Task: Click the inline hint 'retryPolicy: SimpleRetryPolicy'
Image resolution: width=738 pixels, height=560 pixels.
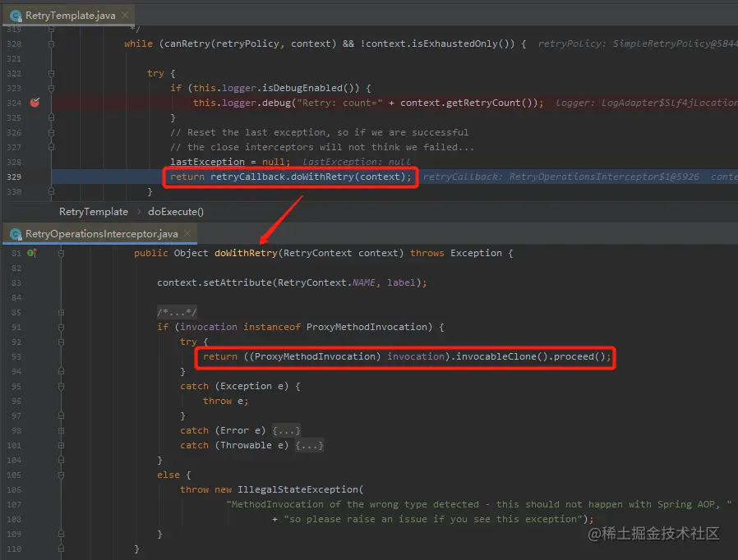Action: click(x=637, y=44)
